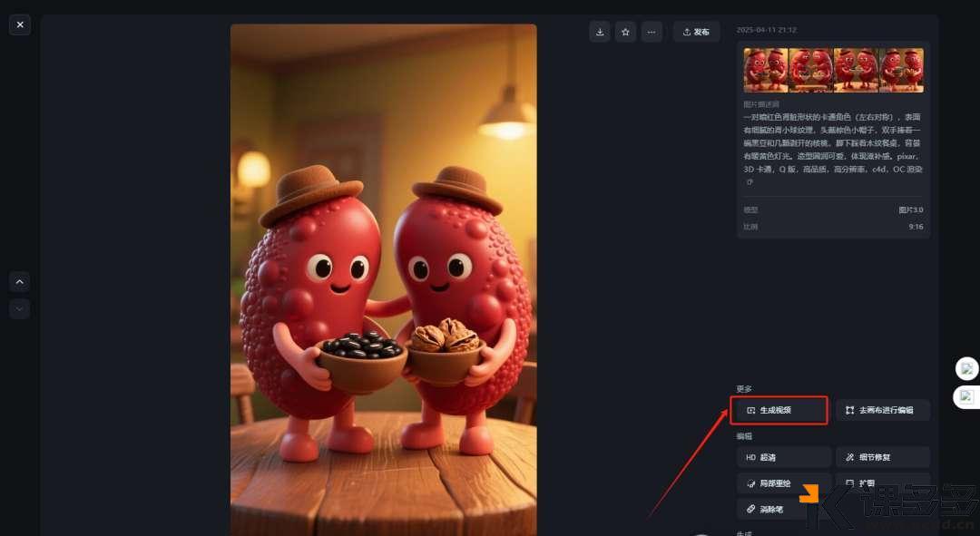The image size is (980, 536).
Task: Select the 局部重绘 inpainting tool
Action: pos(784,483)
